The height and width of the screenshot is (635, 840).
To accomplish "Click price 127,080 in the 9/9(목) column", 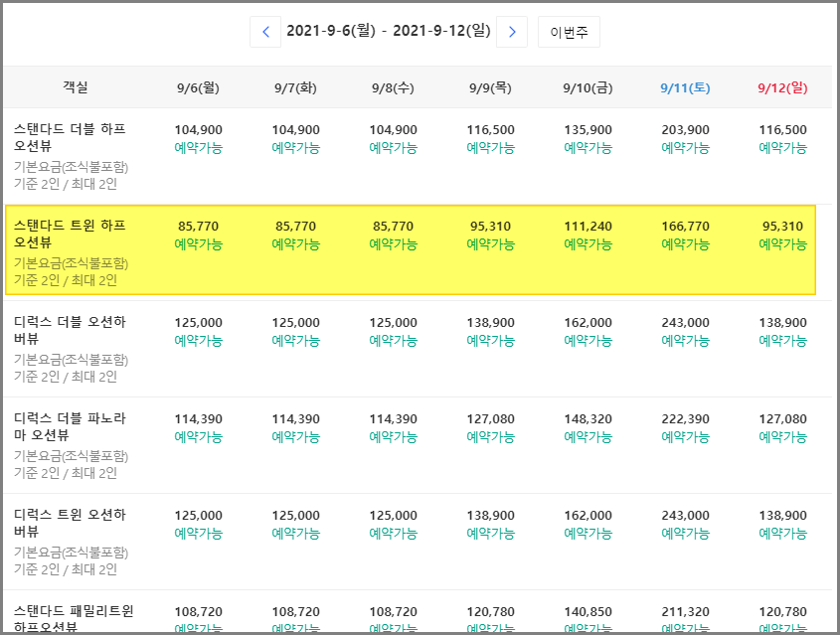I will pyautogui.click(x=491, y=418).
